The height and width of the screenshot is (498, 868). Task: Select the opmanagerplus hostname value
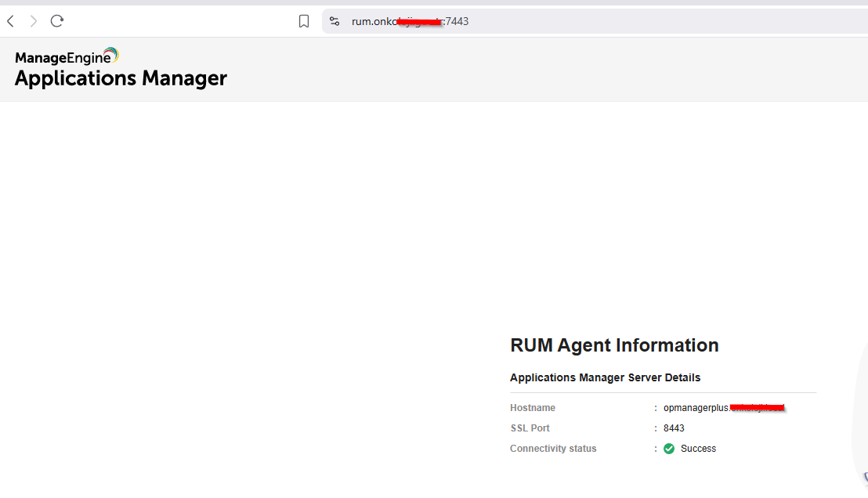tap(724, 408)
